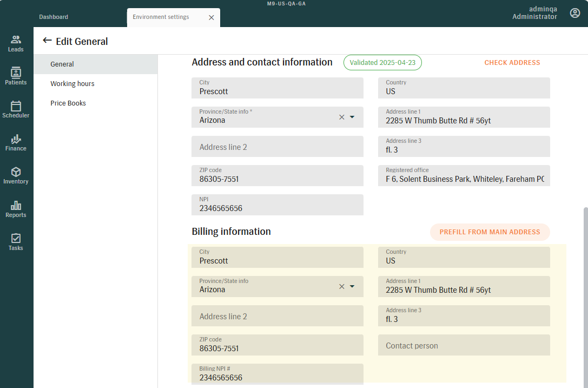Click the Validated 2025-04-23 badge
The image size is (588, 388).
pos(382,63)
